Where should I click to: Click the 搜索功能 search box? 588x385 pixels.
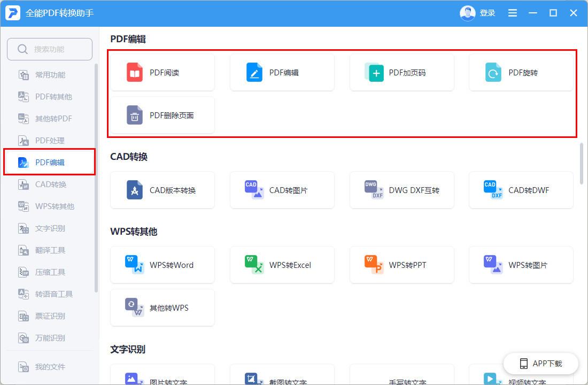click(50, 49)
